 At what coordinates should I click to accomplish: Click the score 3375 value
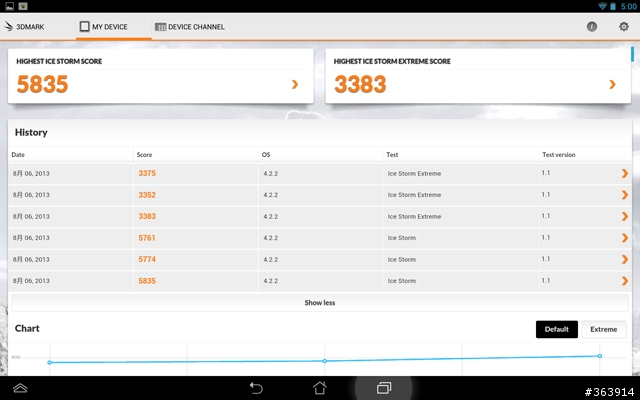coord(147,173)
